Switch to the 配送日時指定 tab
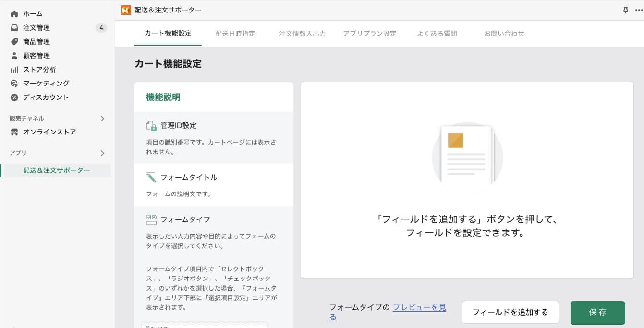This screenshot has width=644, height=328. click(x=235, y=34)
